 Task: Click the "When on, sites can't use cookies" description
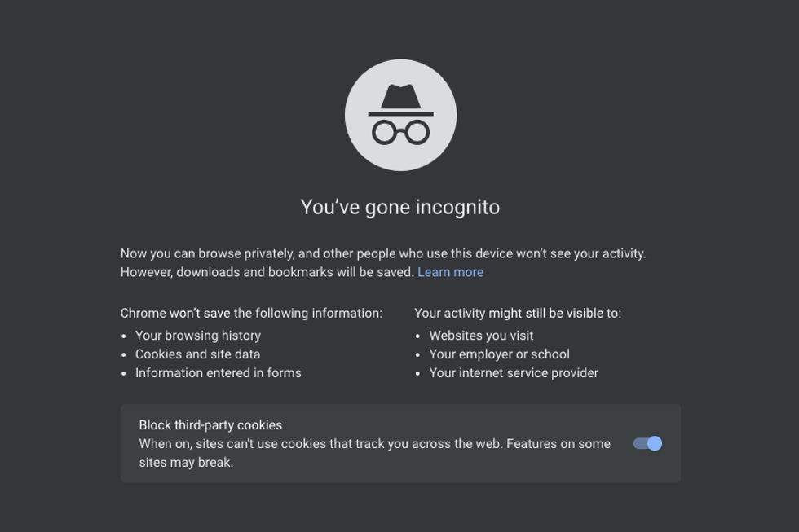318,444
